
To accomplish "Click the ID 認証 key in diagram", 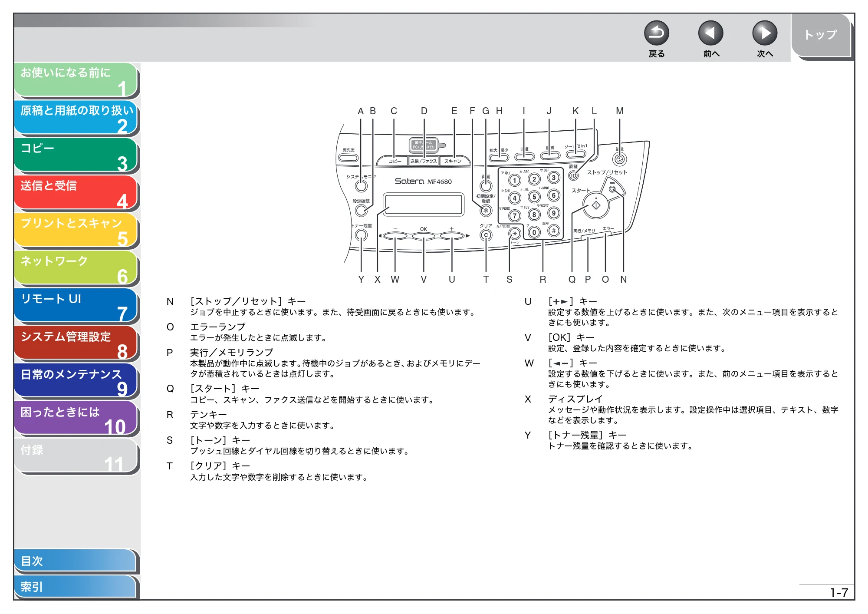I will coord(573,175).
